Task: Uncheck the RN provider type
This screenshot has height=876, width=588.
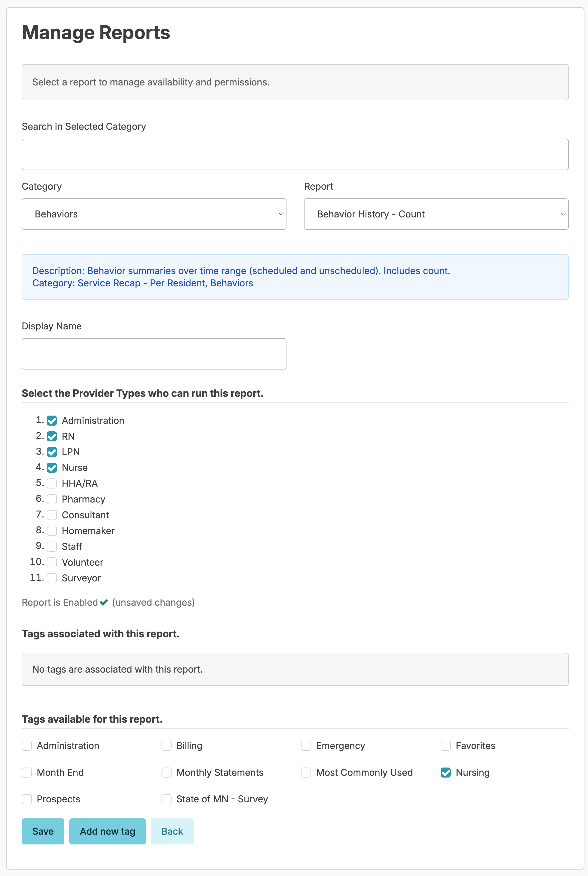Action: click(x=52, y=437)
